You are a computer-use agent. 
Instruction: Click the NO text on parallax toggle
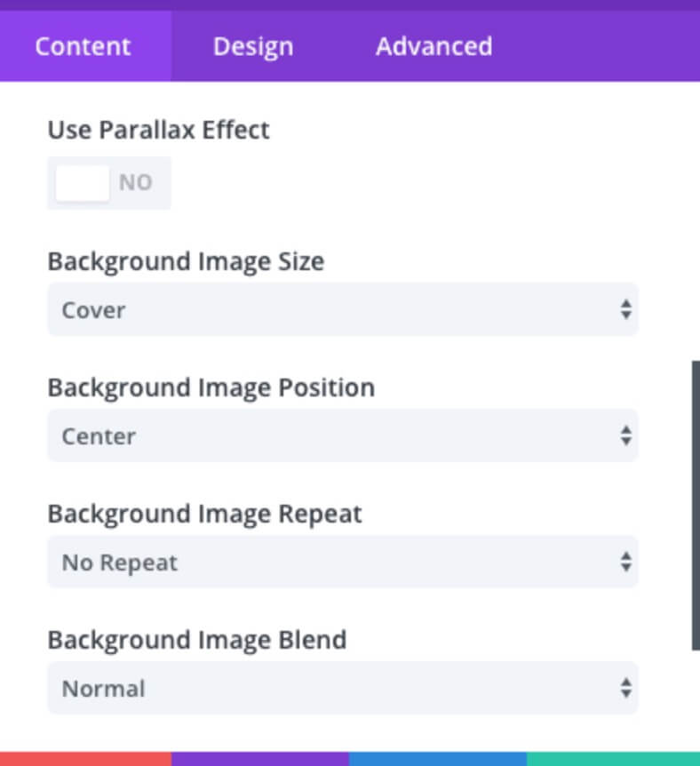click(136, 182)
